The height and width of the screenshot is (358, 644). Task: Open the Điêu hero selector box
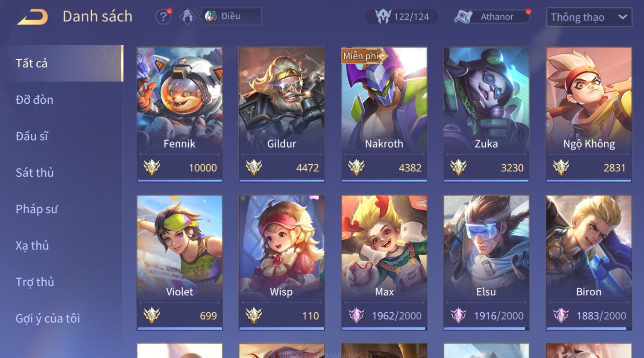[231, 17]
